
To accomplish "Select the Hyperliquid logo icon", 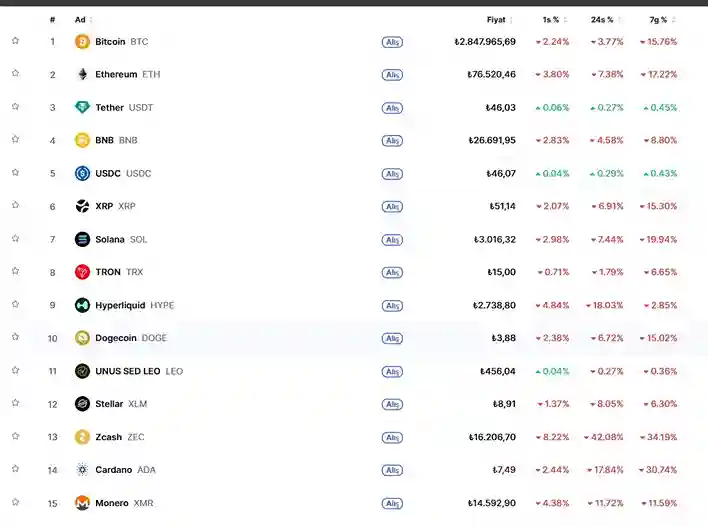I will [82, 305].
